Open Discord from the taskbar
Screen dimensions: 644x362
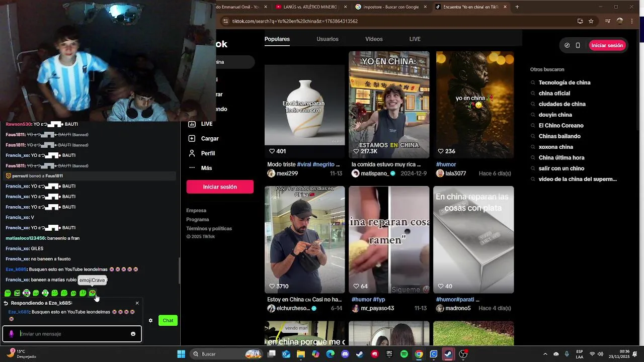pos(345,354)
